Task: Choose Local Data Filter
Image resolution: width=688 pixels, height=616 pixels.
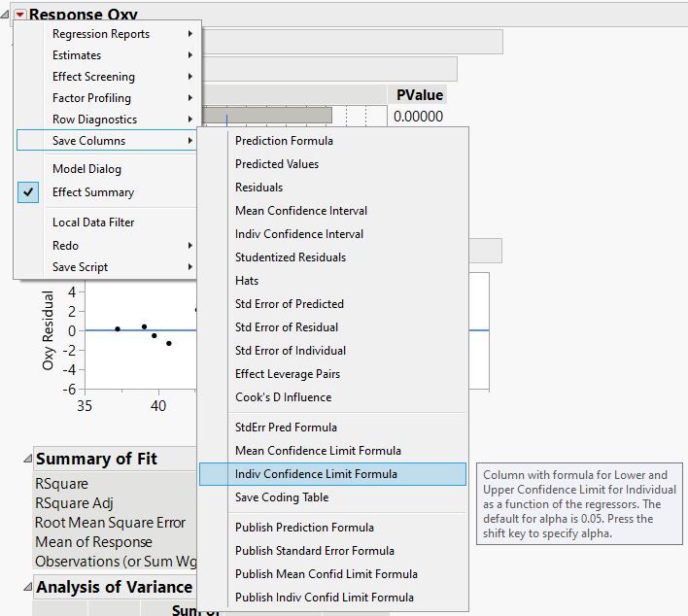Action: (x=93, y=222)
